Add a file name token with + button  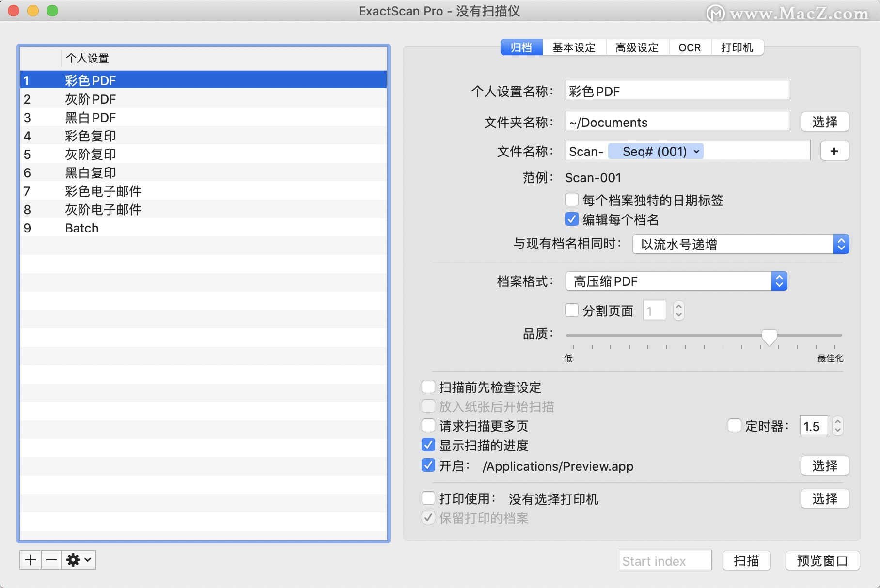point(834,151)
